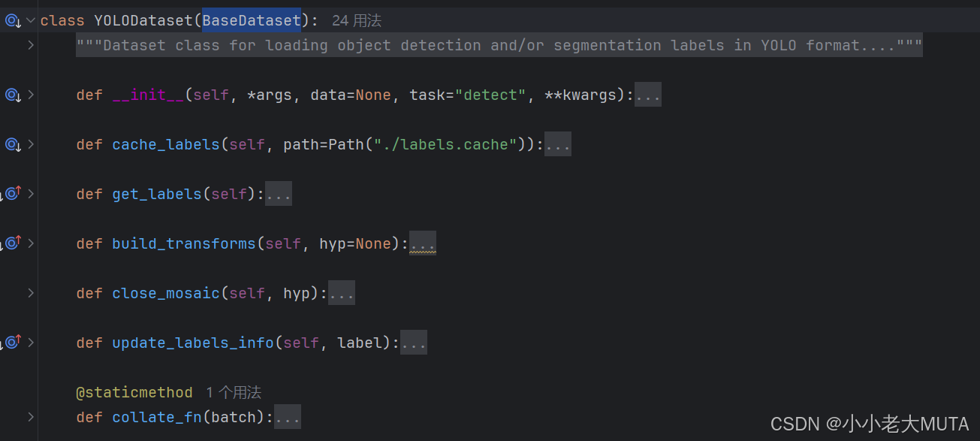Click the folded docstring 'Dataset class for loading...'
This screenshot has height=441, width=980.
click(499, 45)
